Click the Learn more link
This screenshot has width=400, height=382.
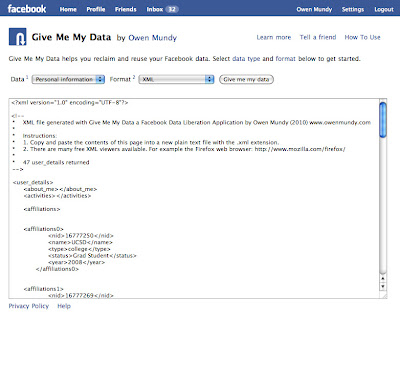274,37
